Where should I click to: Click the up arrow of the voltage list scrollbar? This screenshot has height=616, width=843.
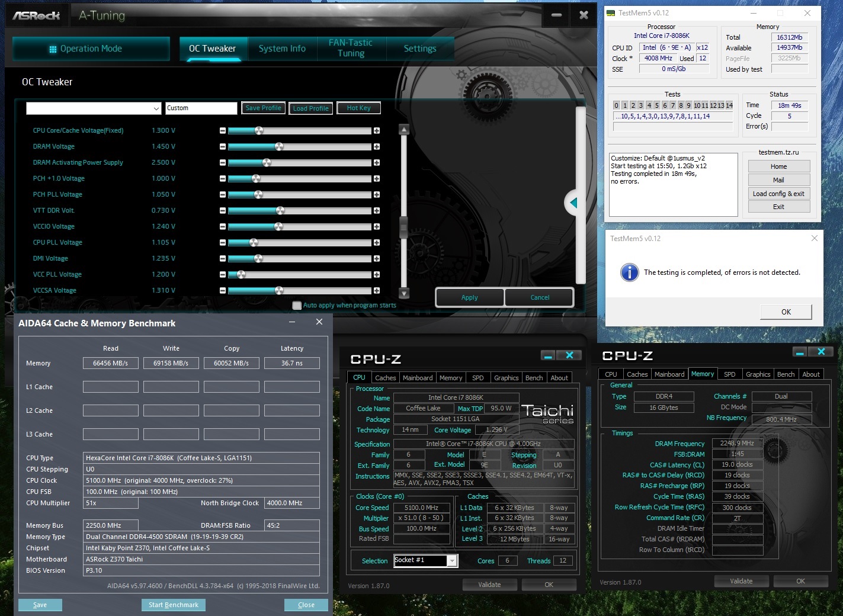(x=404, y=129)
